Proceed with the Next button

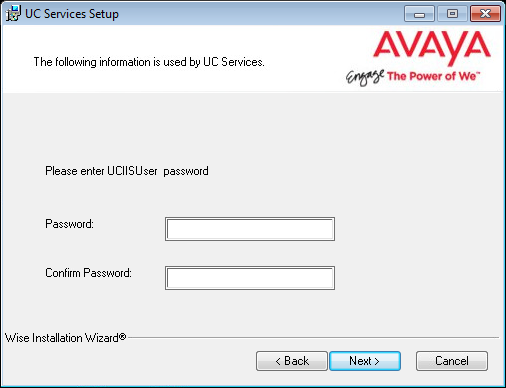(x=365, y=361)
